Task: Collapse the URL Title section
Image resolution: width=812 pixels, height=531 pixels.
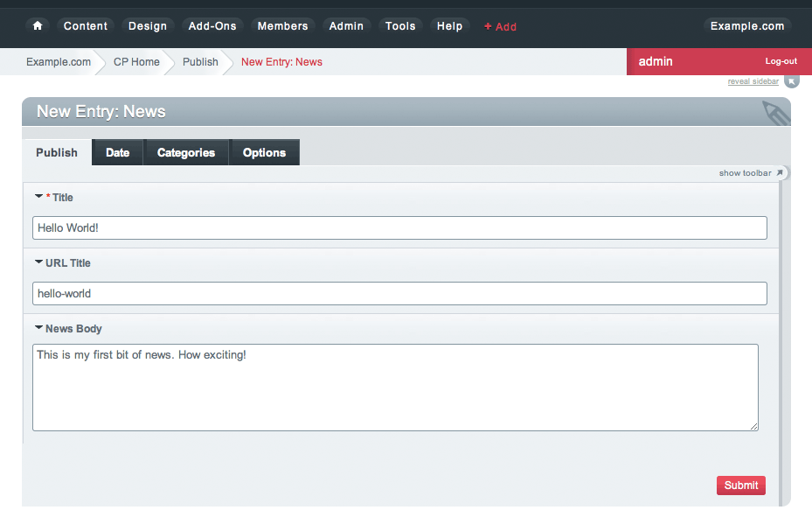Action: [x=38, y=262]
